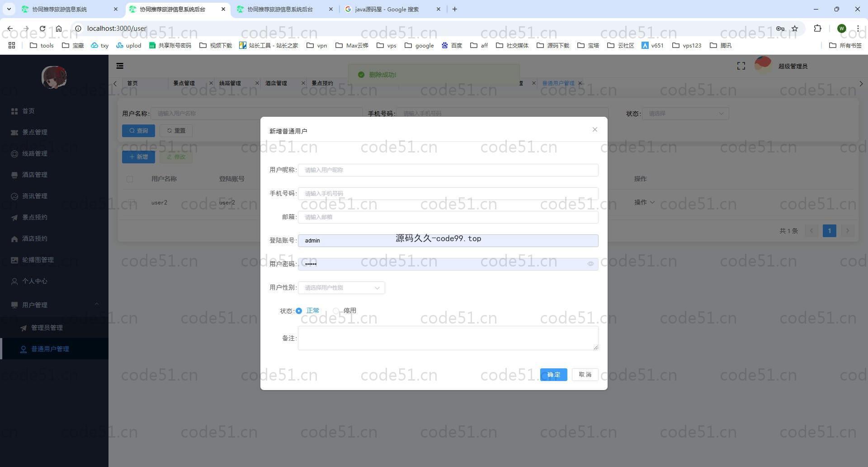Open the 超级管理员 user menu
868x467 pixels.
coord(793,66)
